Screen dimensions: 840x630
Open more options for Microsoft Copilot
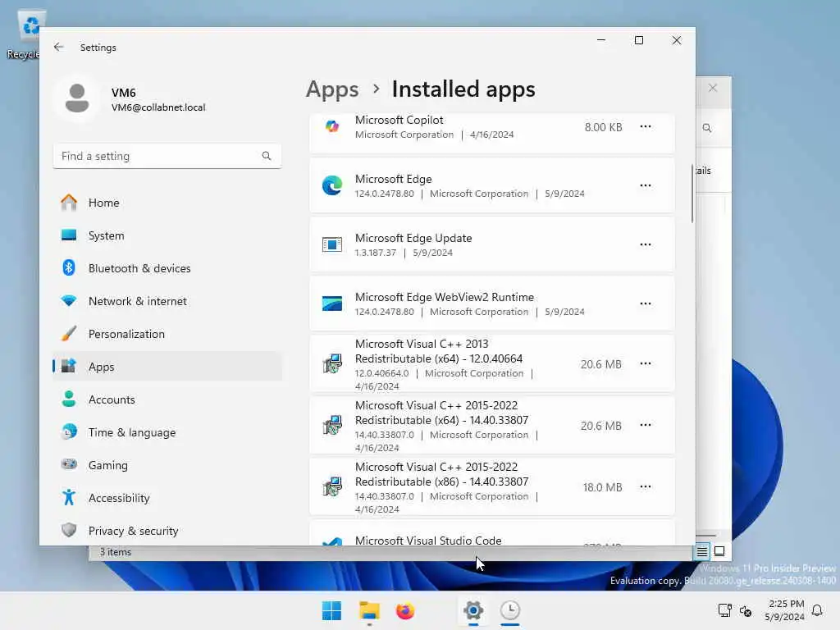click(646, 127)
